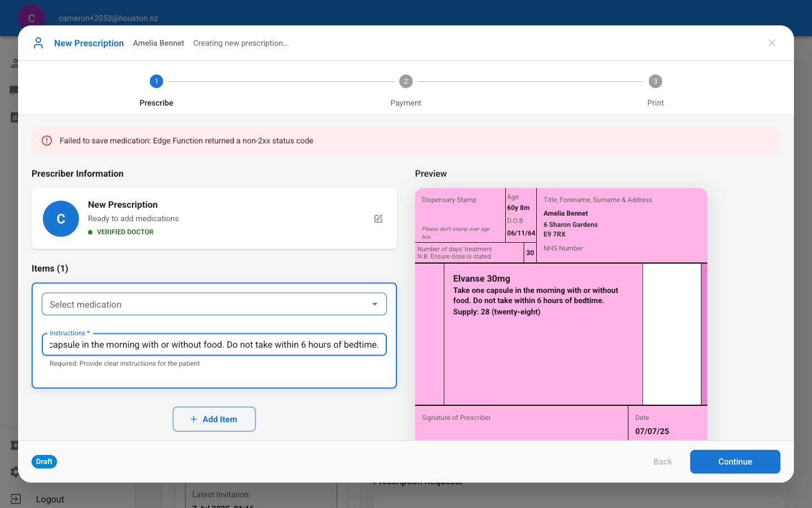The width and height of the screenshot is (812, 508).
Task: Click the Instructions text field
Action: [214, 344]
